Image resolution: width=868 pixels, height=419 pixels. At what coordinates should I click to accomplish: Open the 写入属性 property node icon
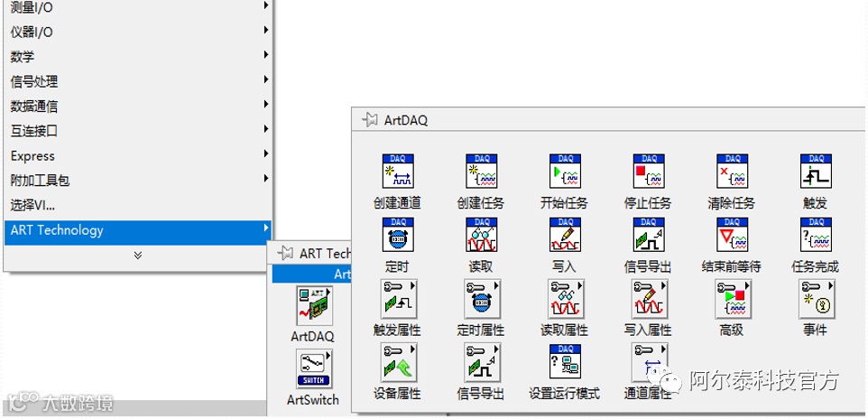tap(650, 298)
